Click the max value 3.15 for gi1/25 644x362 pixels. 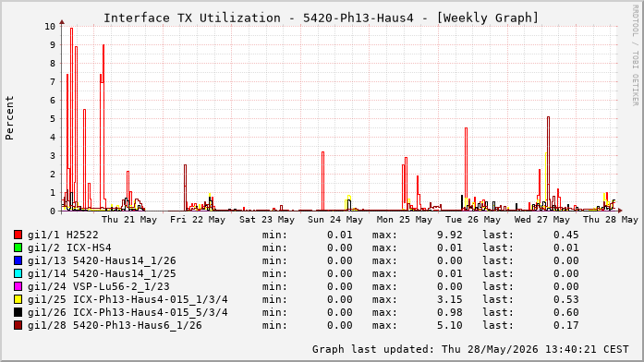click(450, 299)
